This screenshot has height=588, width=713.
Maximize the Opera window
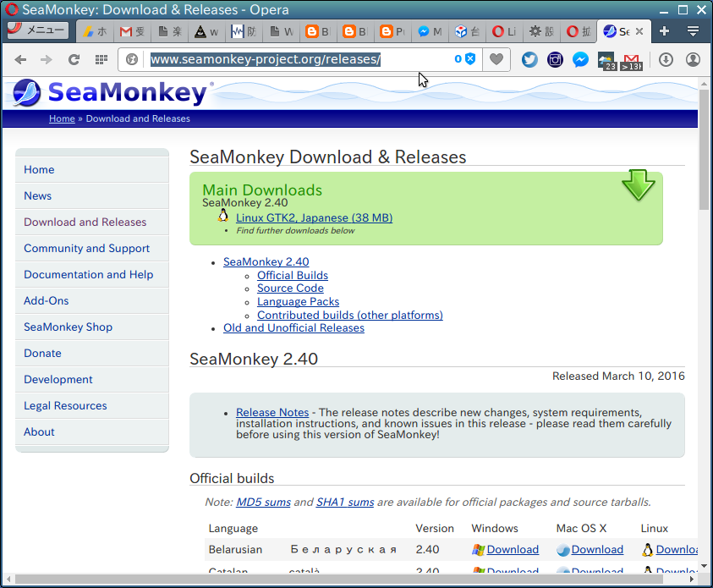coord(683,9)
